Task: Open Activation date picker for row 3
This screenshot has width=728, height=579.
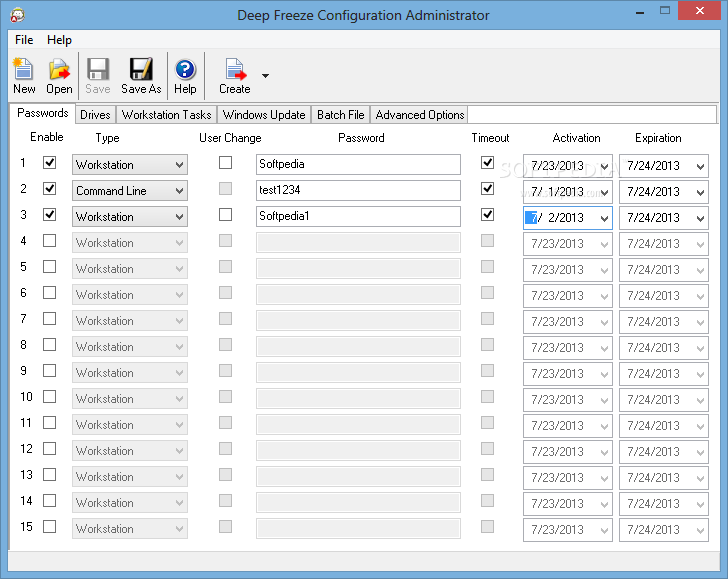Action: (604, 218)
